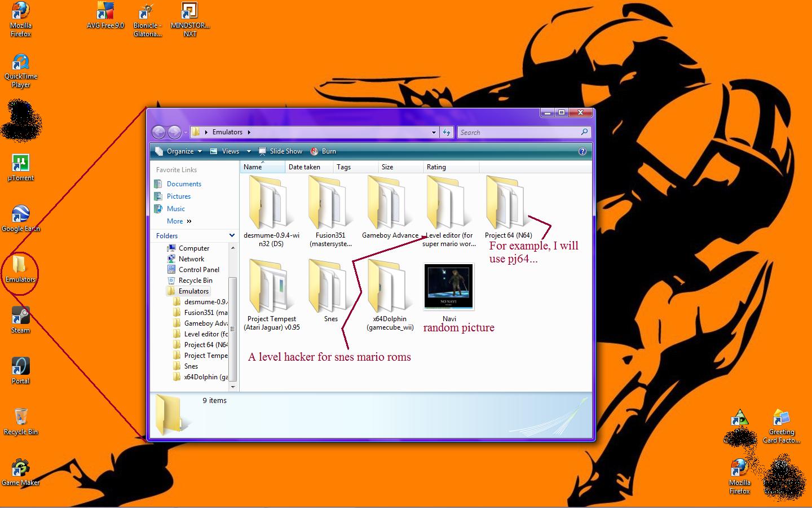Select the Project 64 (N64) folder icon
Viewport: 812px width, 508px height.
pyautogui.click(x=508, y=207)
